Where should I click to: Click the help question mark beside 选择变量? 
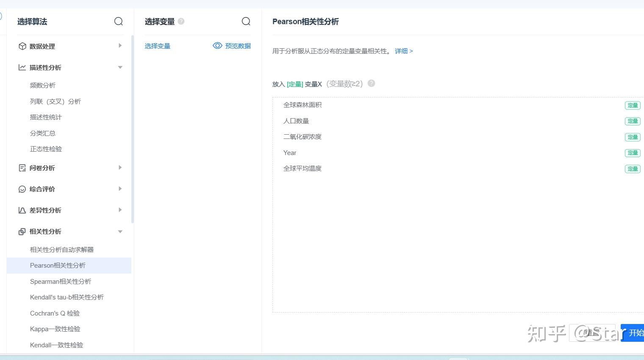(181, 21)
